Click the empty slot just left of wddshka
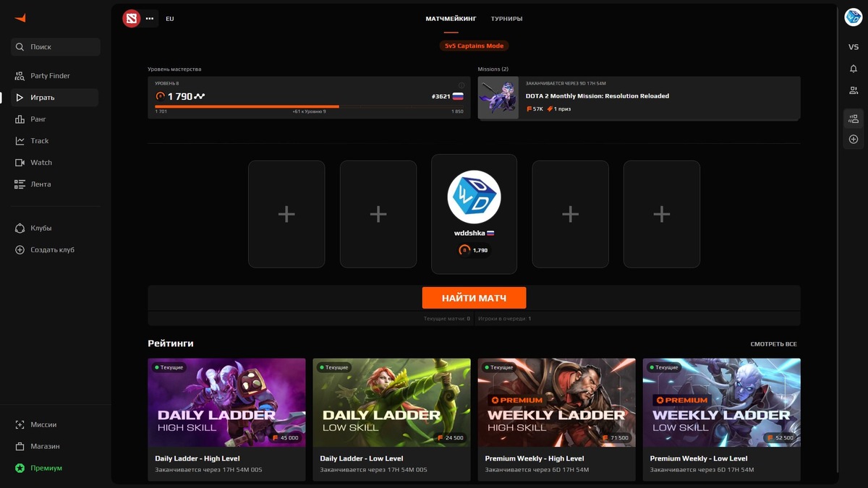The image size is (868, 488). [x=378, y=214]
